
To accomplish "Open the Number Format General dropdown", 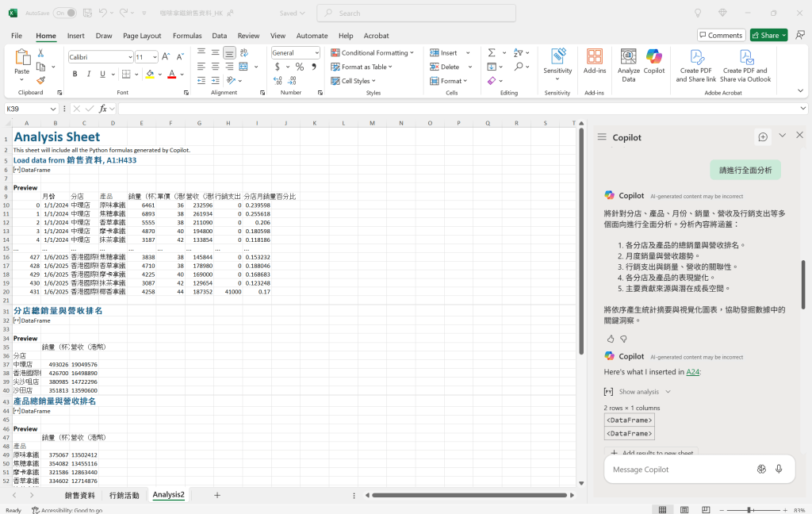I will click(317, 53).
